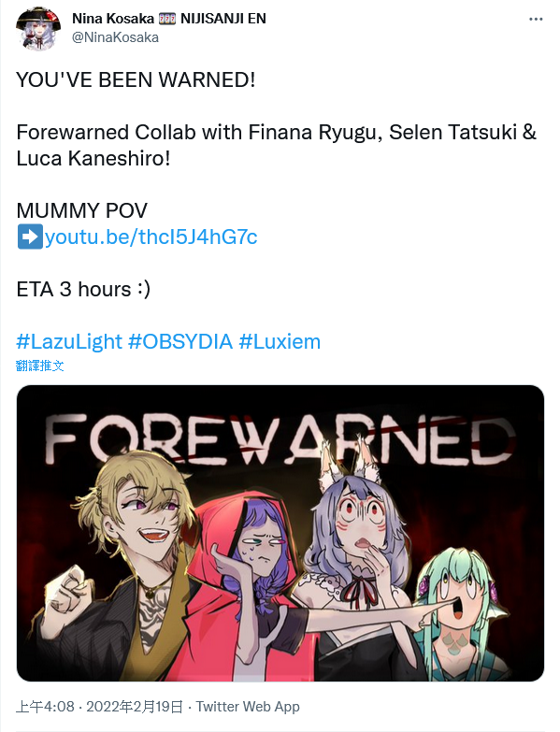Open the three-dot more options menu

tap(536, 19)
